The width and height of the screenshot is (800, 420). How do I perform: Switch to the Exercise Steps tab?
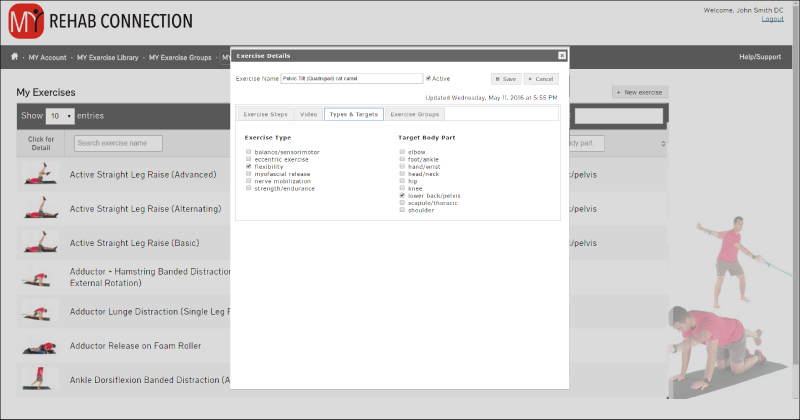[x=265, y=114]
